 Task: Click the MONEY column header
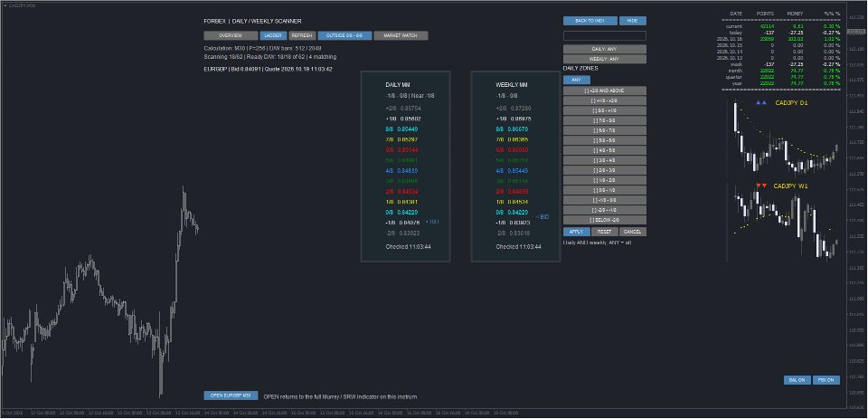[x=795, y=14]
